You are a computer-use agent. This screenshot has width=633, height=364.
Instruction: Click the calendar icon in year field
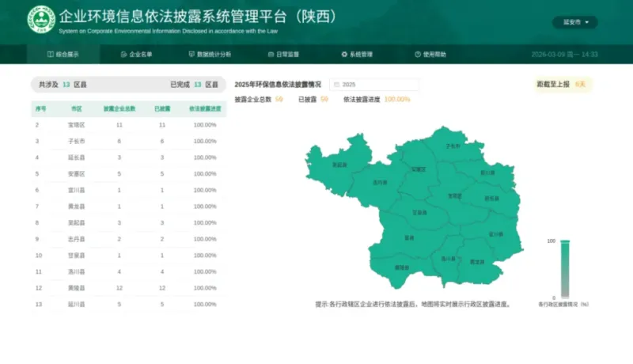(335, 84)
